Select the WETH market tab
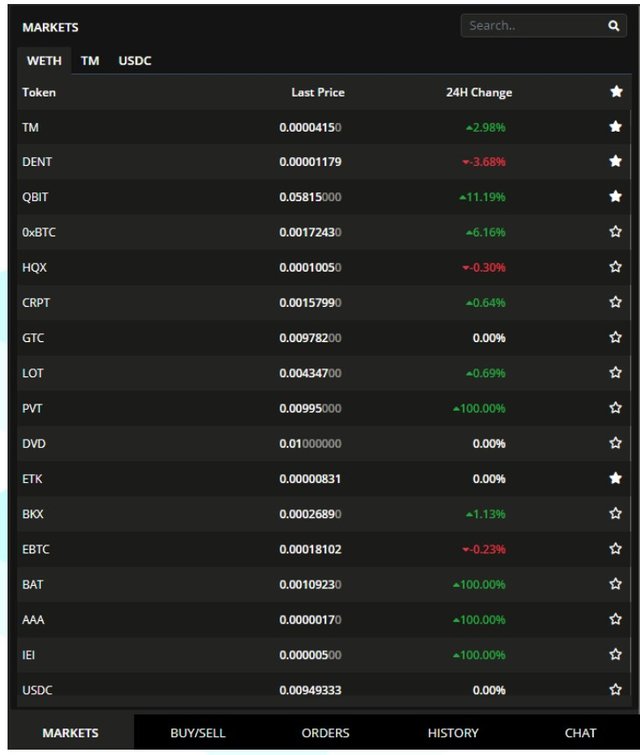This screenshot has height=755, width=640. 44,61
